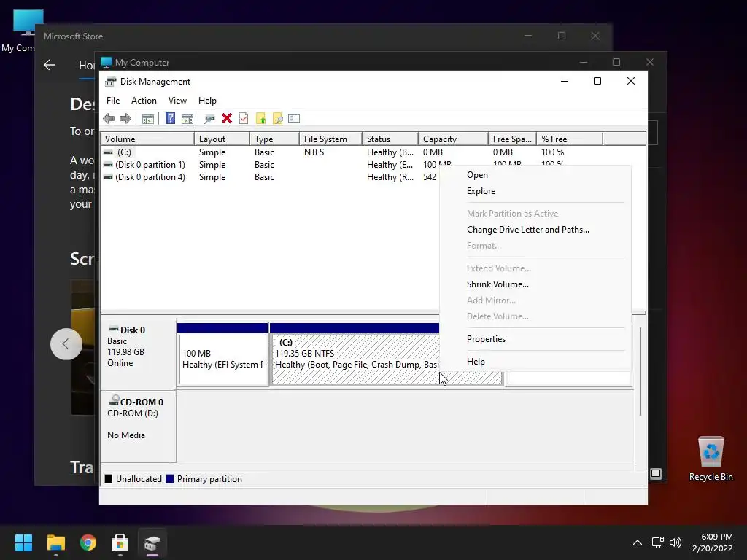Click the Disk Management title bar icon
Image resolution: width=747 pixels, height=560 pixels.
point(111,82)
